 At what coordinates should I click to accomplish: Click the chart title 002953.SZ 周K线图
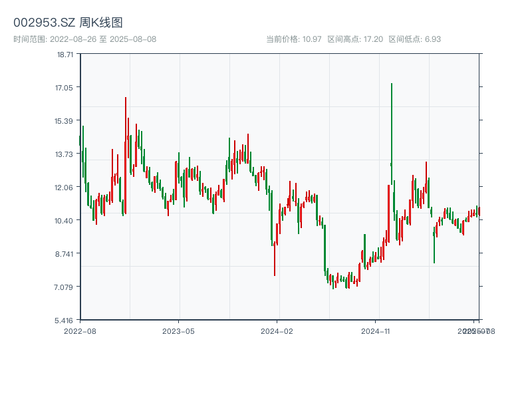coord(68,23)
